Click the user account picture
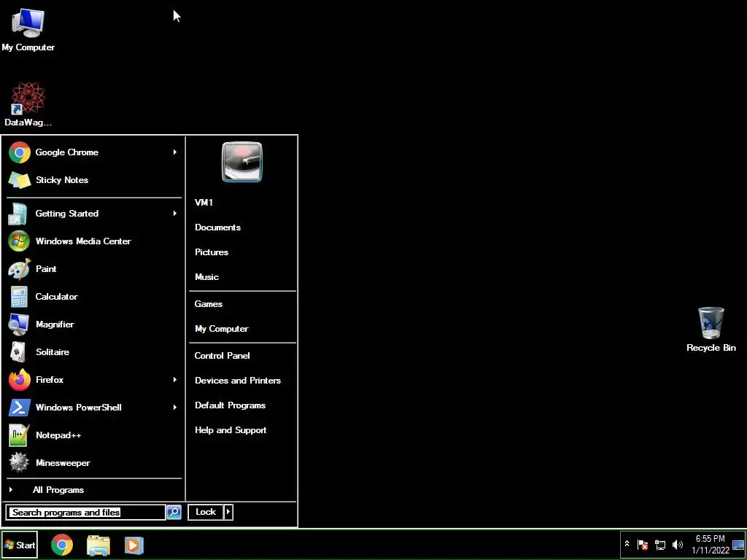The width and height of the screenshot is (747, 560). (x=242, y=162)
